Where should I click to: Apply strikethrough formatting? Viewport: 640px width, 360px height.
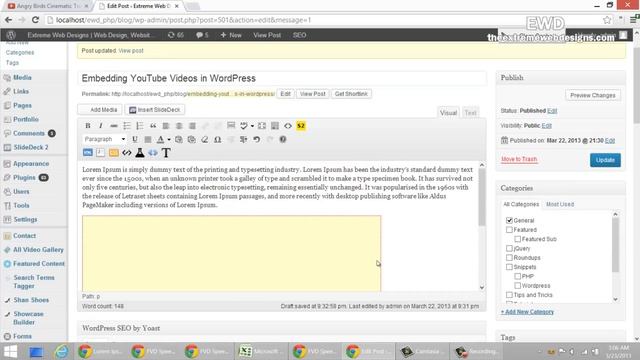click(114, 126)
